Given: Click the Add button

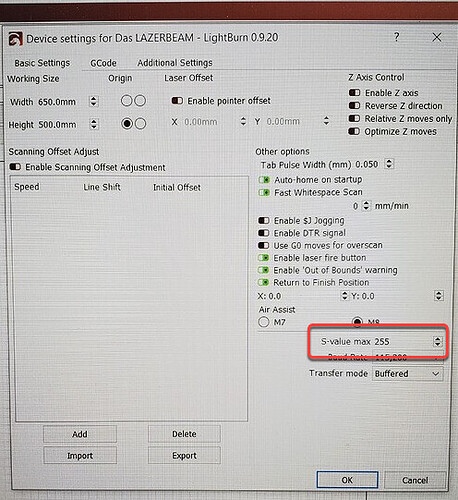Looking at the screenshot, I should (x=80, y=434).
